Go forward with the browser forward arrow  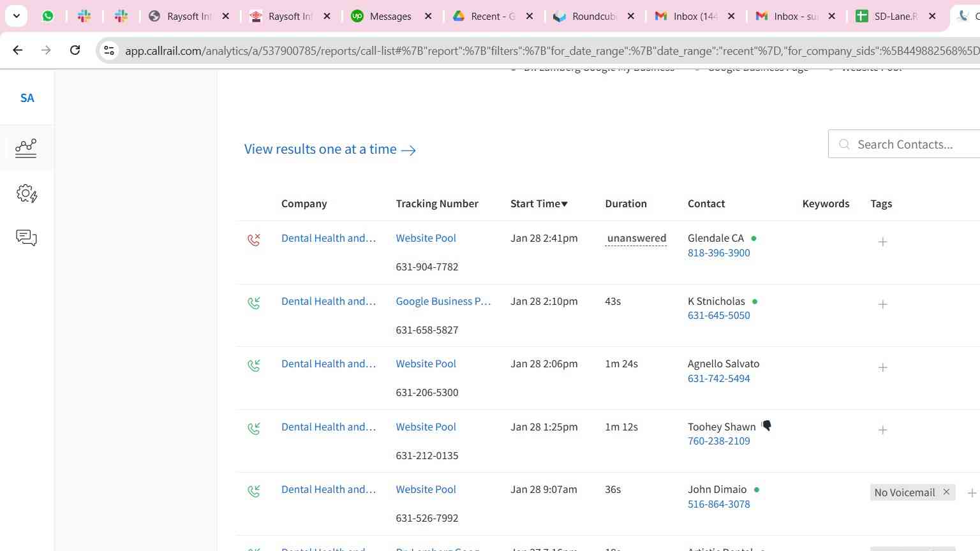point(46,50)
